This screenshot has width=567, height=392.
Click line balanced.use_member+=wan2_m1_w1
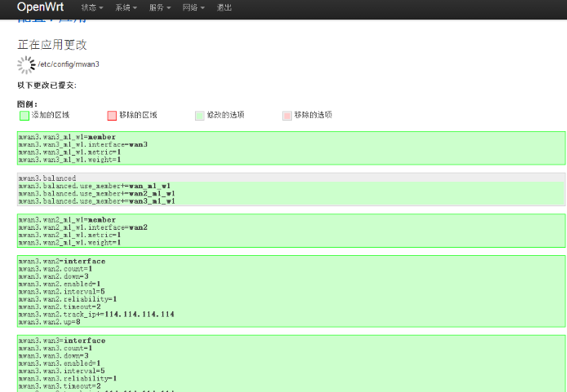coord(96,194)
